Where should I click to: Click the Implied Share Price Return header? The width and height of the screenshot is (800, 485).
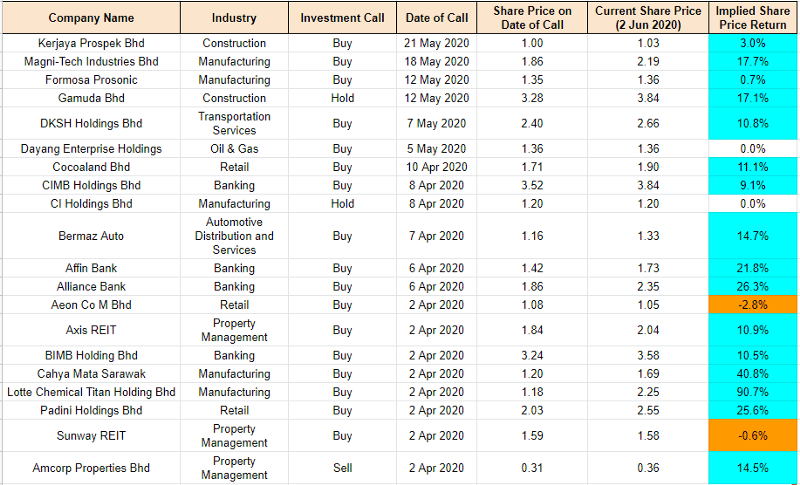(753, 18)
